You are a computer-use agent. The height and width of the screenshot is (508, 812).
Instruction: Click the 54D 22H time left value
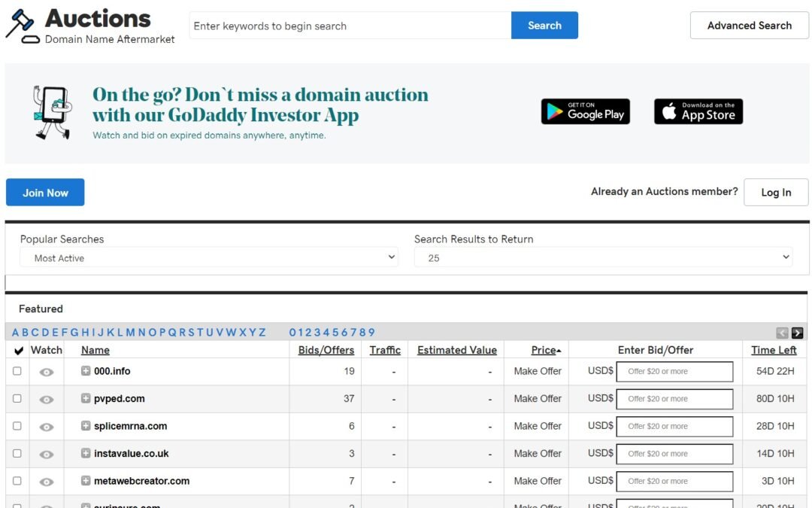pyautogui.click(x=775, y=371)
